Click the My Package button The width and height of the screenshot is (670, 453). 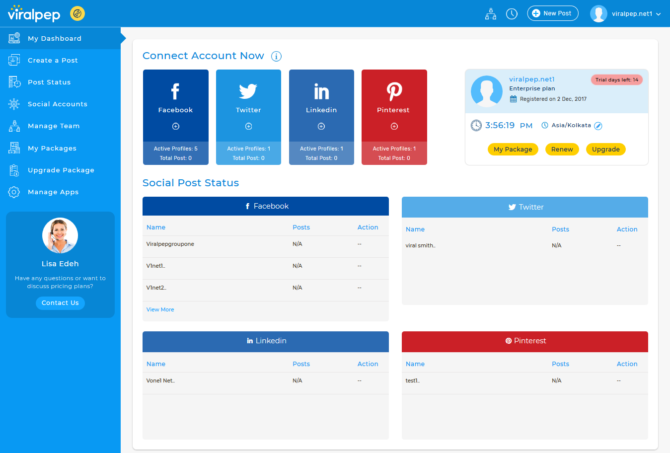(513, 149)
